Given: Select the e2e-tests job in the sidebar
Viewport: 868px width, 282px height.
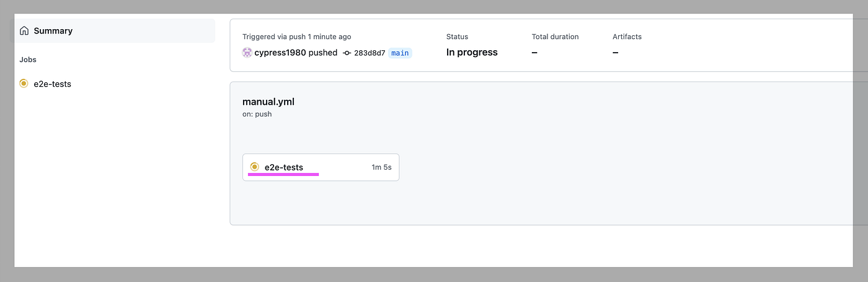Looking at the screenshot, I should pyautogui.click(x=52, y=84).
